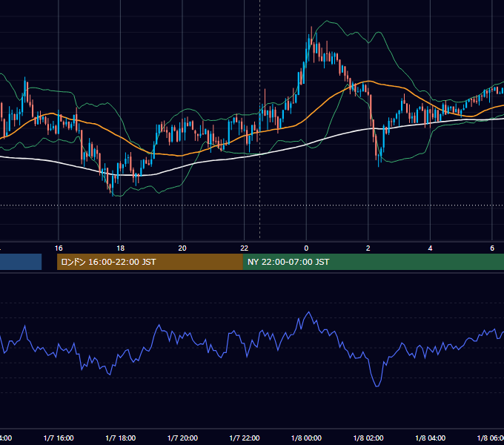Select the 1/8 04:00 label under the oscillator
This screenshot has width=504, height=445.
[431, 438]
